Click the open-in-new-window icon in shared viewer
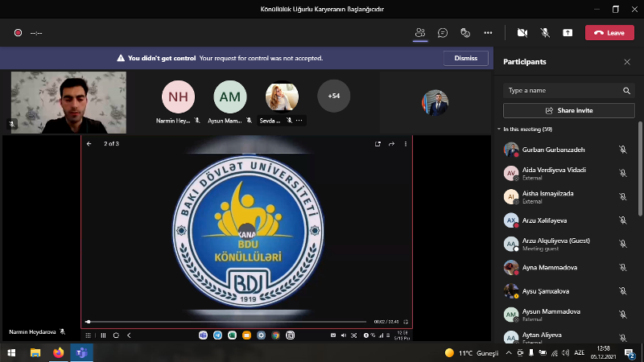The height and width of the screenshot is (362, 644). (378, 144)
